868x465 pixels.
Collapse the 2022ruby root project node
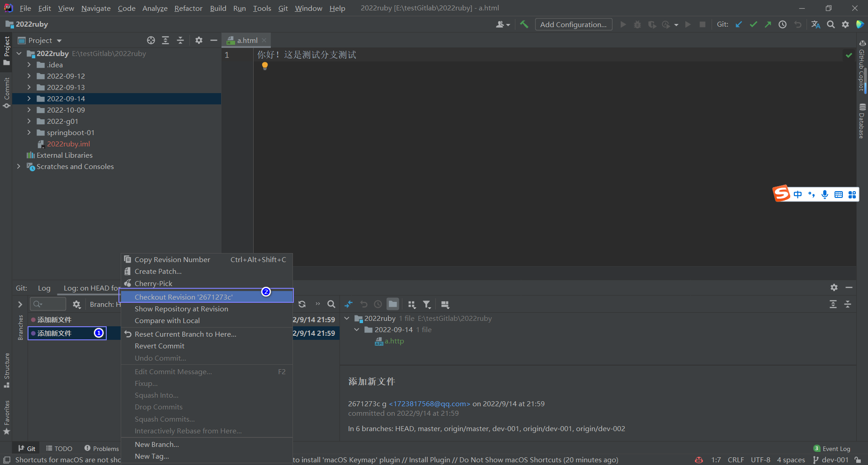(x=19, y=53)
